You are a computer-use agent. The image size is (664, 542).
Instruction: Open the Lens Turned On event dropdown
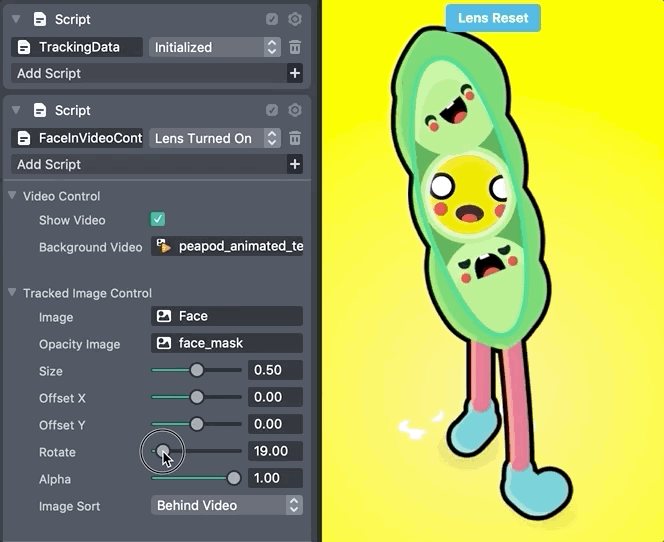[x=215, y=138]
